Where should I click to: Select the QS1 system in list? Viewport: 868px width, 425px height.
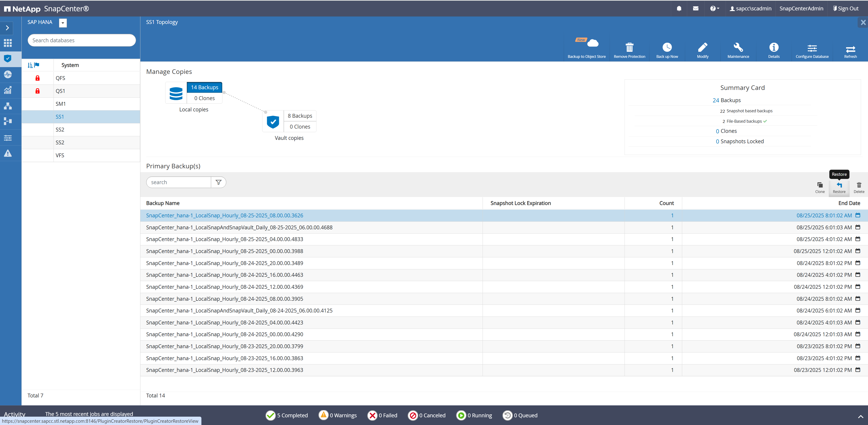60,91
